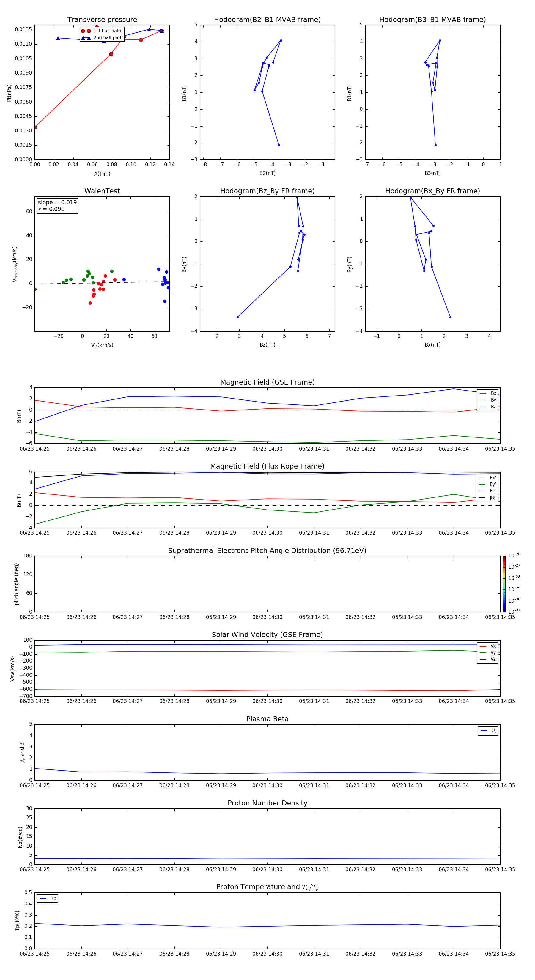Viewport: 535px width, 980px height.
Task: Select the 'Proton Temperature and Te/Tp' title
Action: 267,887
